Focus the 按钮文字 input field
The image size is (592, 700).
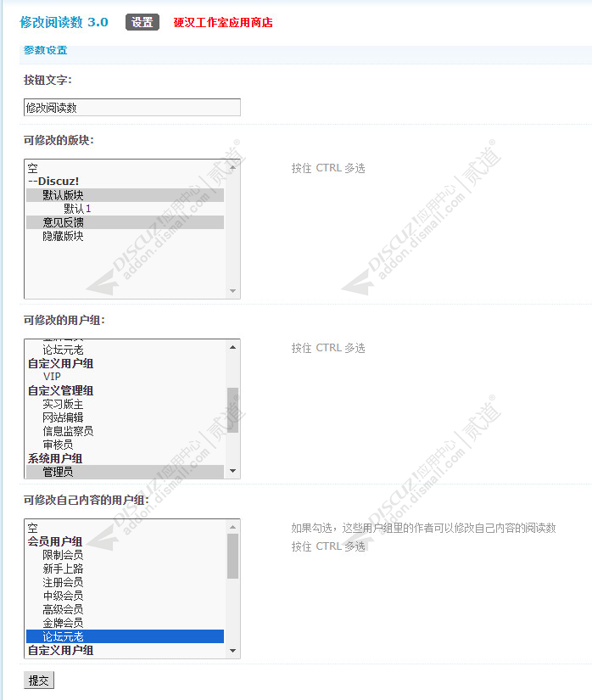coord(132,108)
